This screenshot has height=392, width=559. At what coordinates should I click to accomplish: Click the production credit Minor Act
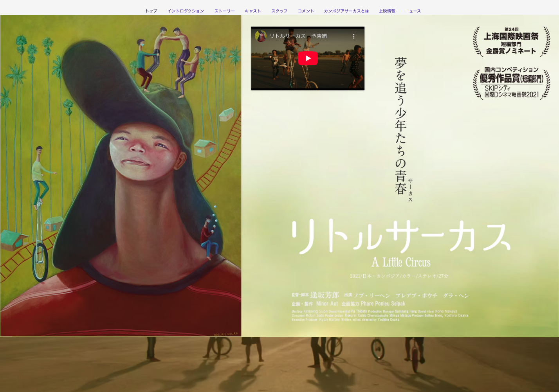[327, 304]
